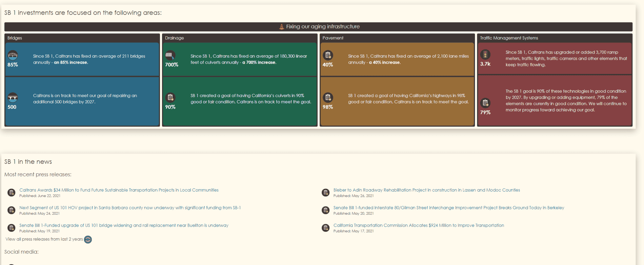Click the 79% good condition value
Screen dimensions: 644x265
(x=485, y=113)
